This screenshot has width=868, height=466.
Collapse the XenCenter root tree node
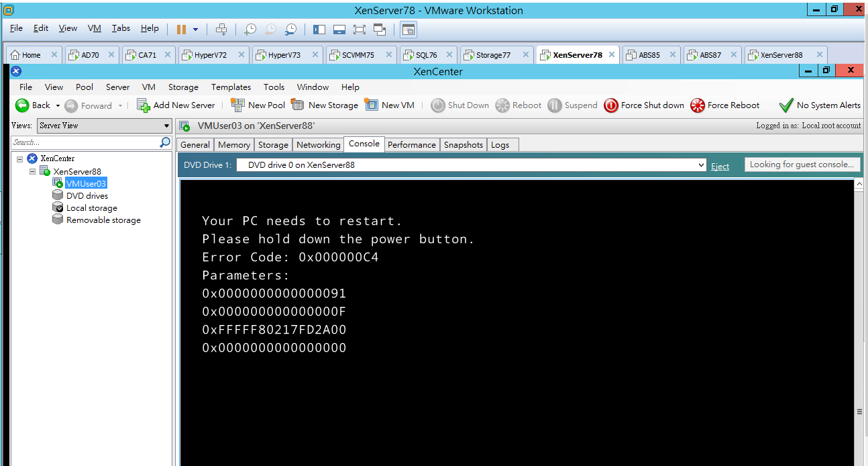tap(19, 159)
